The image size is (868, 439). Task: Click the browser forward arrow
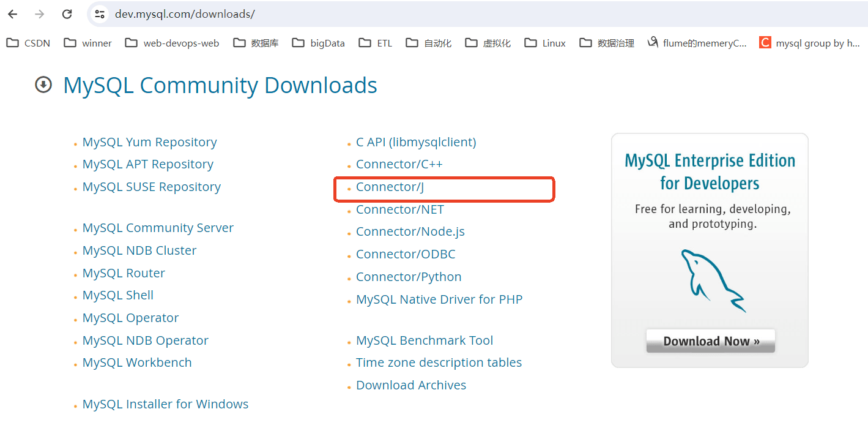coord(40,14)
